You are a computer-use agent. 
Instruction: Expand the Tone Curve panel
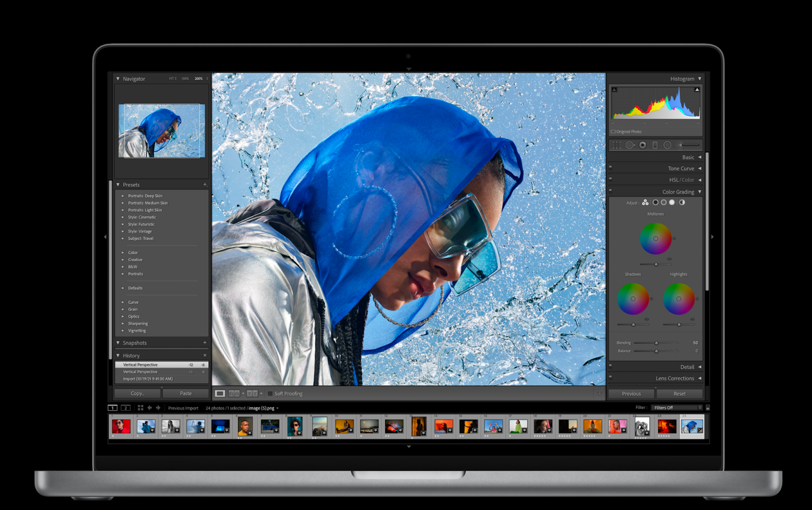(699, 168)
